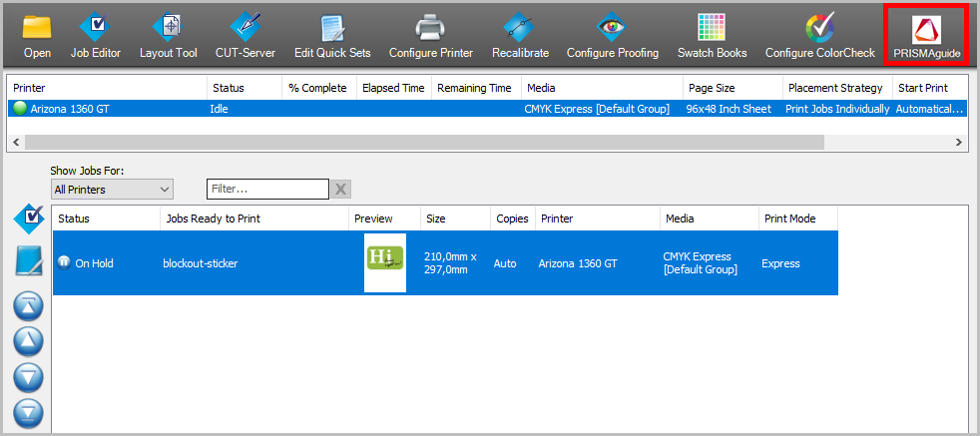The height and width of the screenshot is (436, 980).
Task: Click the Open folder icon
Action: coord(37,34)
